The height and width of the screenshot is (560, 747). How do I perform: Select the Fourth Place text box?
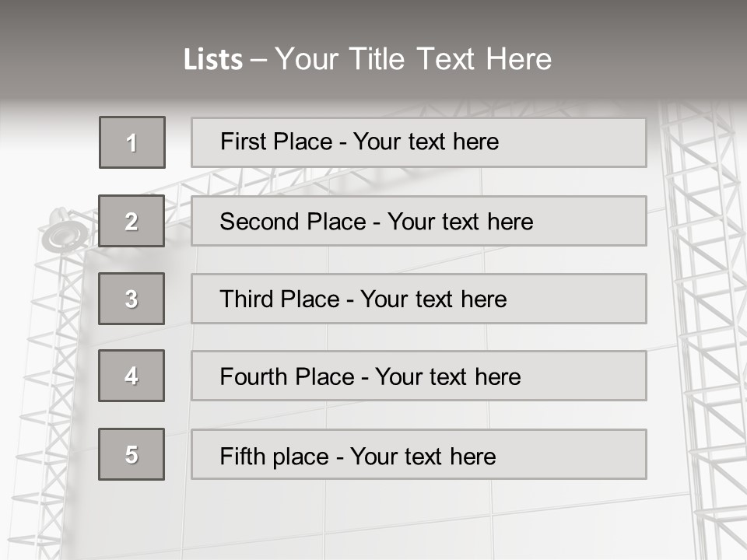point(419,376)
